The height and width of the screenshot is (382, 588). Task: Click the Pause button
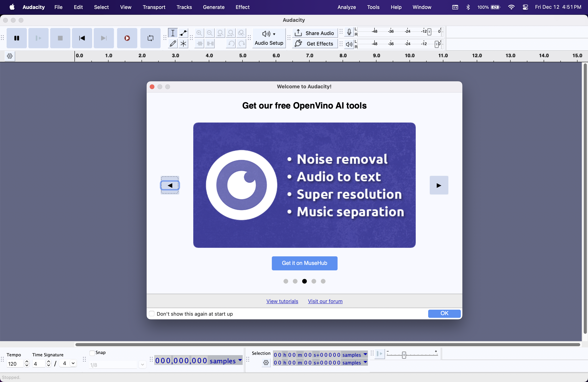[x=17, y=38]
